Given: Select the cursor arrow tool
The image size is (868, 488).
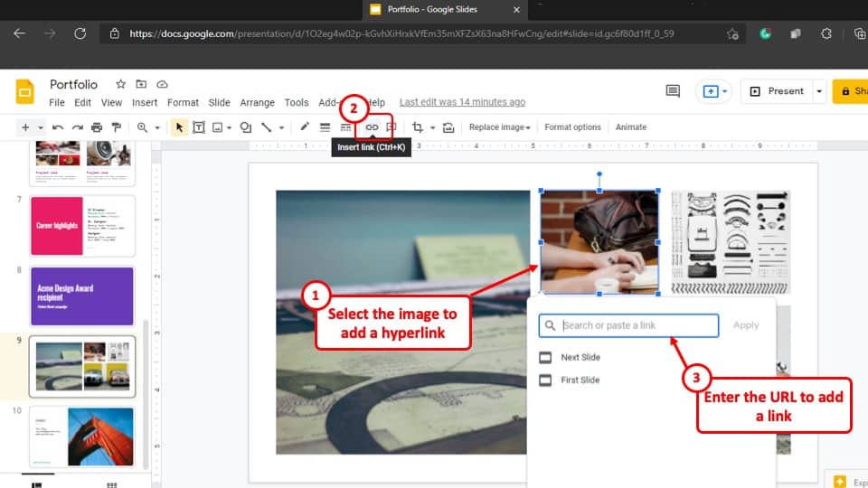Looking at the screenshot, I should (179, 127).
